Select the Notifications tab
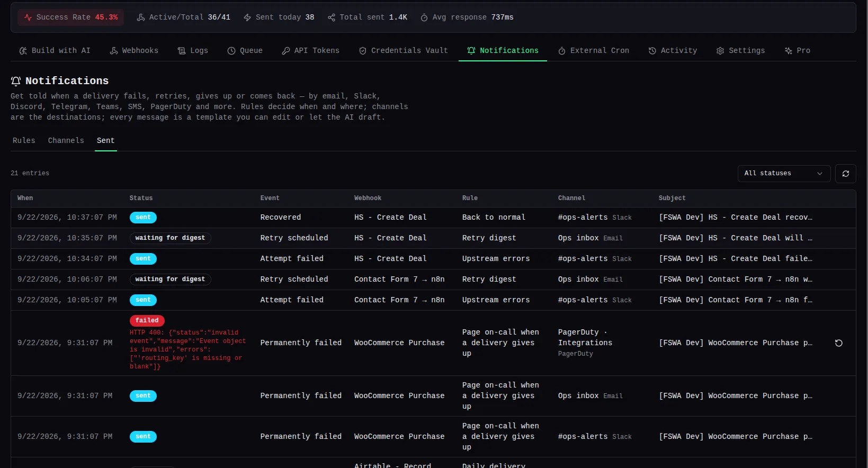Screen dimensions: 868x468 (x=503, y=51)
